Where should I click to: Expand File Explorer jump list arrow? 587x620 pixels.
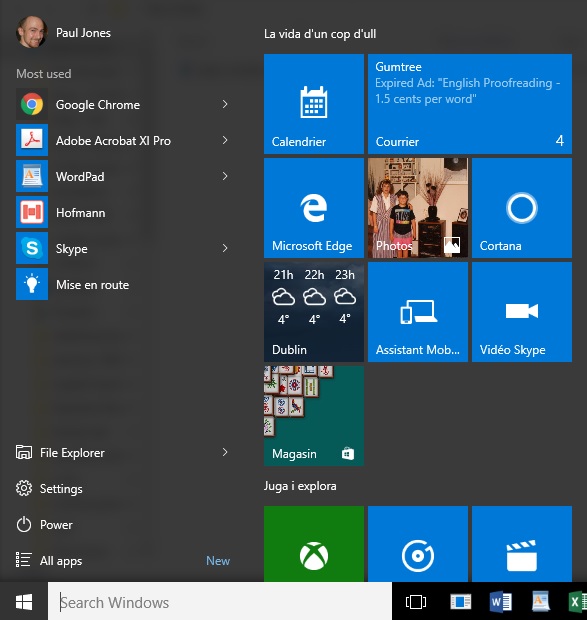point(225,452)
